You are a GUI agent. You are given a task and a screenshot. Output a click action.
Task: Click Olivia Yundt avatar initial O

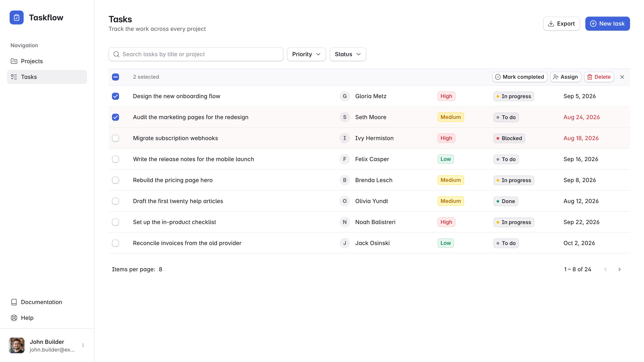coord(345,201)
